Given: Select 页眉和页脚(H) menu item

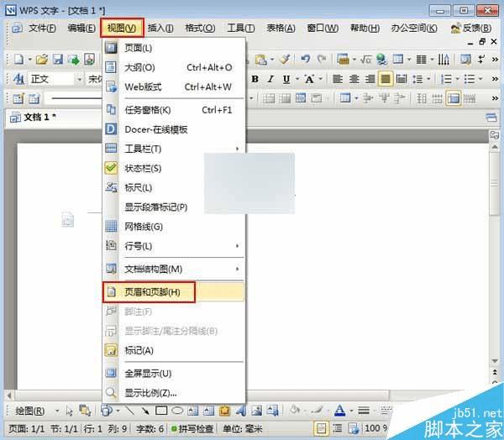Looking at the screenshot, I should (175, 292).
